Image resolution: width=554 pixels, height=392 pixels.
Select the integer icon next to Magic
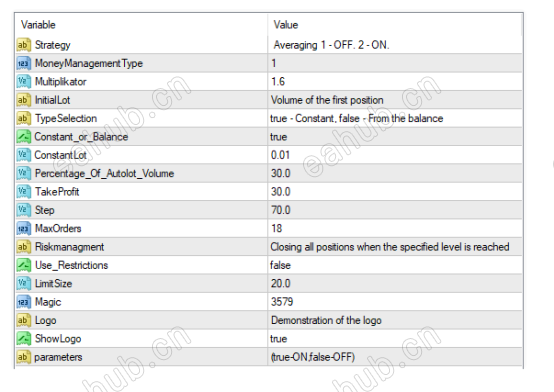pyautogui.click(x=23, y=302)
